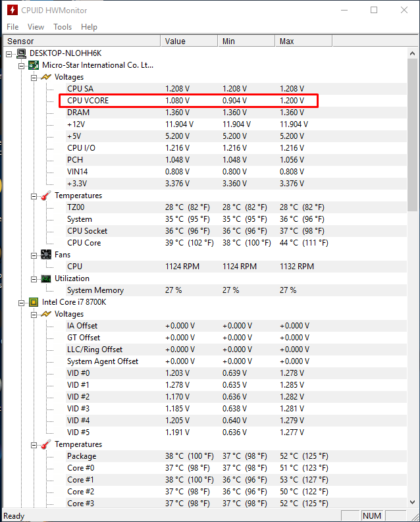Screen dimensions: 420x522
Task: Click the Sensor column header
Action: pos(82,41)
